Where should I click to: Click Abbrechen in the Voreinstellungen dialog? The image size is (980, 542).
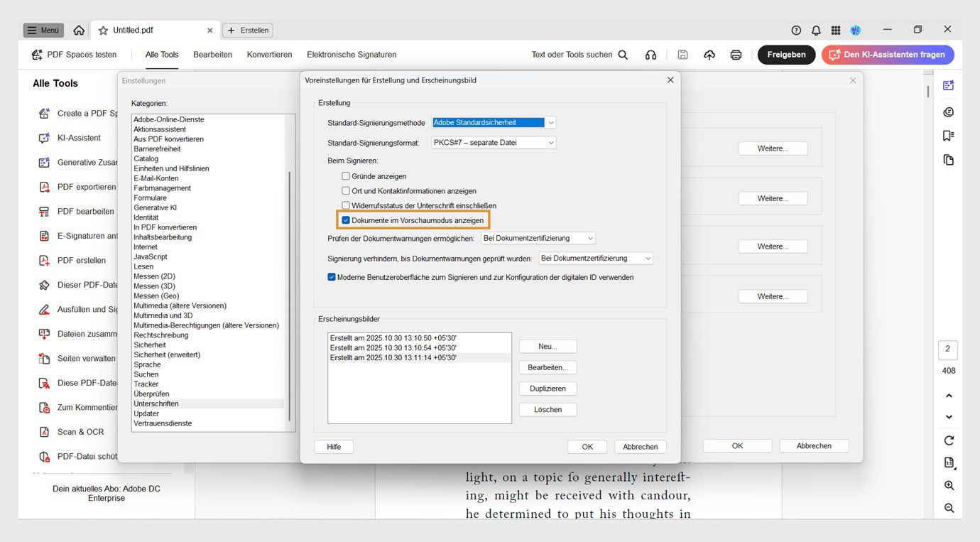coord(641,447)
